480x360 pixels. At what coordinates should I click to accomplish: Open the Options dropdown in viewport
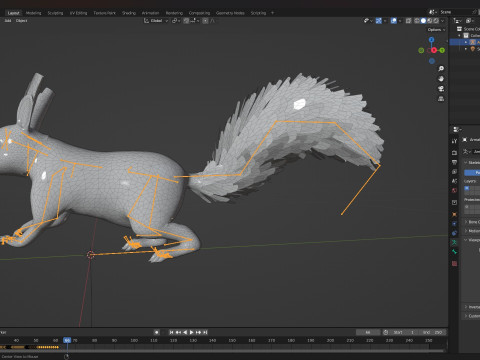point(436,30)
